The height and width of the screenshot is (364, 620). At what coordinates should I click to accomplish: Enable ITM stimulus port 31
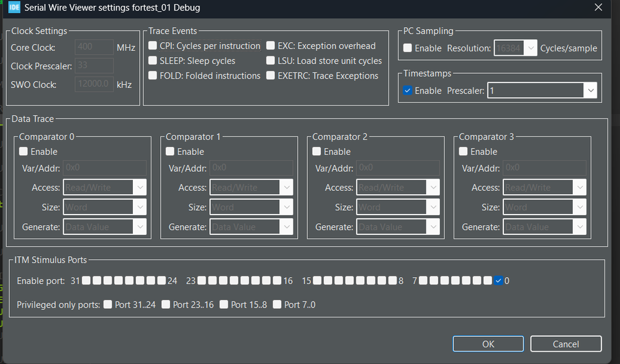pyautogui.click(x=87, y=281)
